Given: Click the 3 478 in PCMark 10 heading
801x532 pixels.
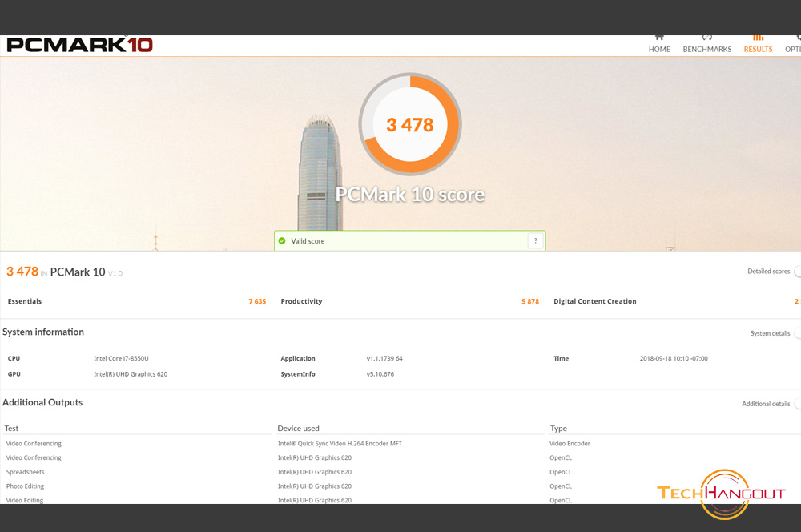Looking at the screenshot, I should pyautogui.click(x=64, y=272).
